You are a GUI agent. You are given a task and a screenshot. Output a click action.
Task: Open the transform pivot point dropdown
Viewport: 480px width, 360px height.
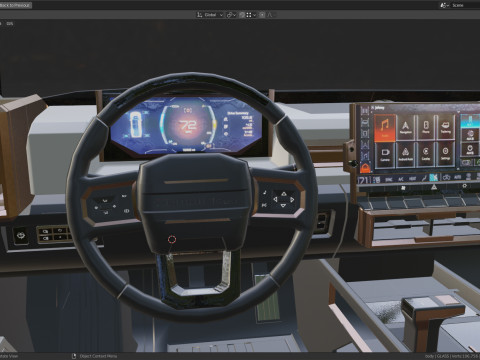pos(231,15)
